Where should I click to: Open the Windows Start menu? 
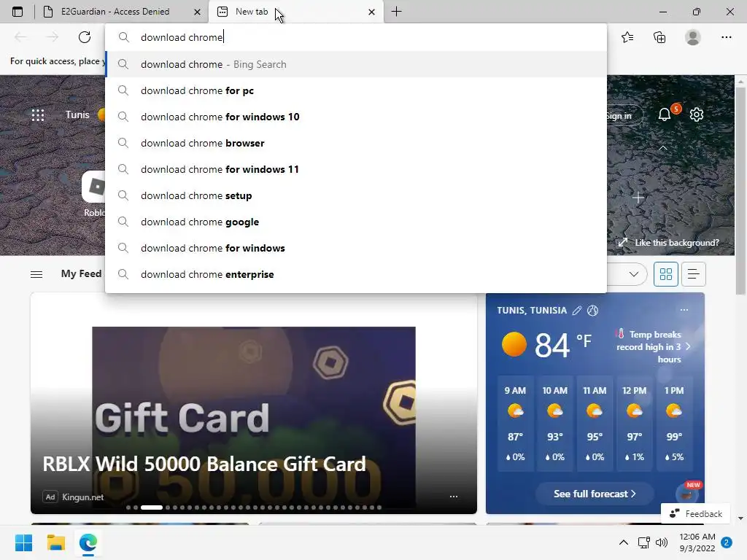(24, 542)
